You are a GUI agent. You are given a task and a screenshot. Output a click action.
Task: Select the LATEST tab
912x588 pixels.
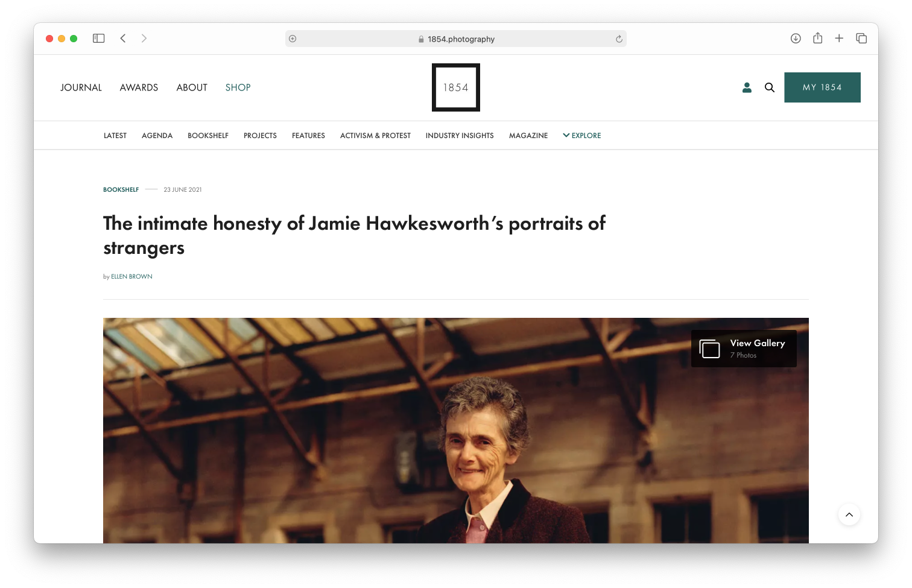point(115,136)
